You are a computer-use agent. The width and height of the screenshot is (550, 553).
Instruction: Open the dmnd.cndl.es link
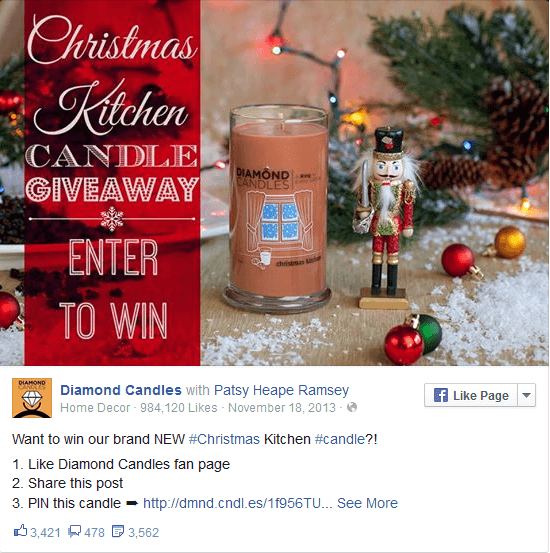tap(237, 503)
